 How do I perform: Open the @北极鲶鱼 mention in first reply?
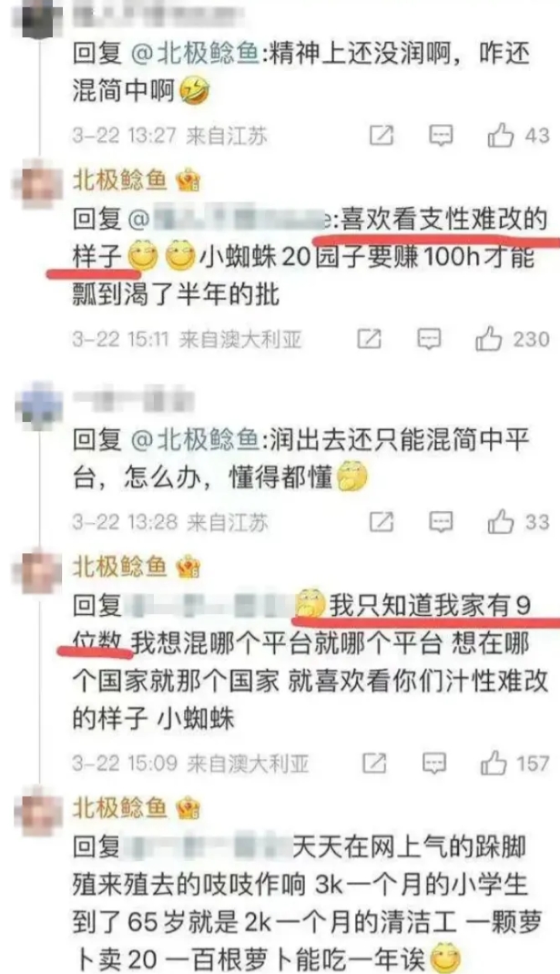[x=195, y=54]
